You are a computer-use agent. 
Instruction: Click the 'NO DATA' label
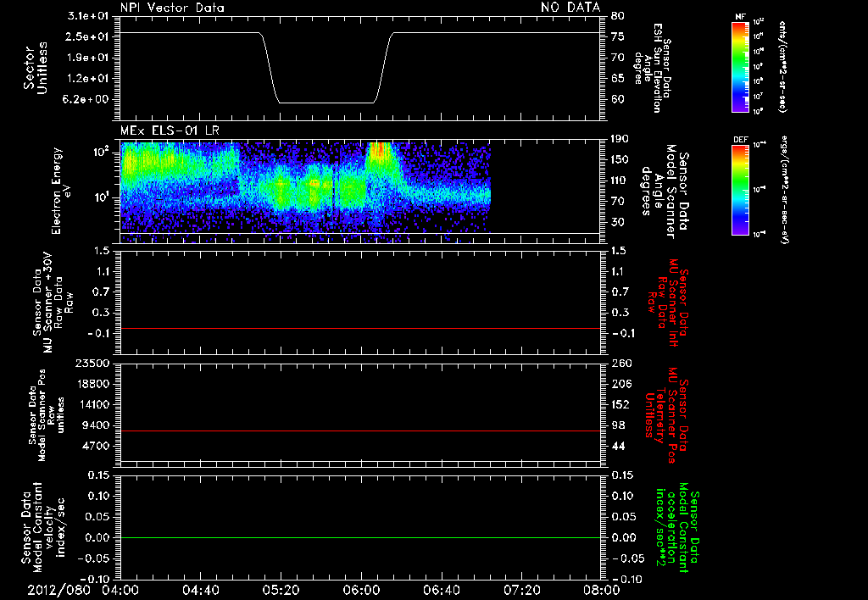point(570,7)
